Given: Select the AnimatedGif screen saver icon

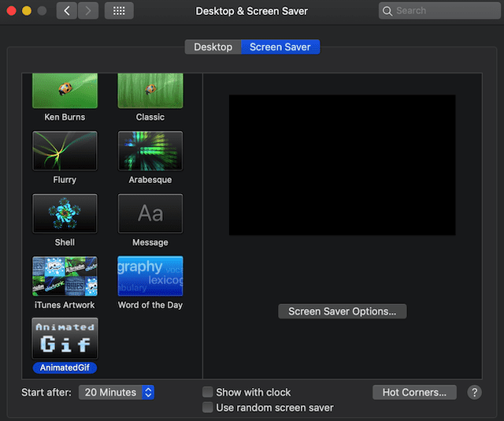Looking at the screenshot, I should (x=65, y=338).
